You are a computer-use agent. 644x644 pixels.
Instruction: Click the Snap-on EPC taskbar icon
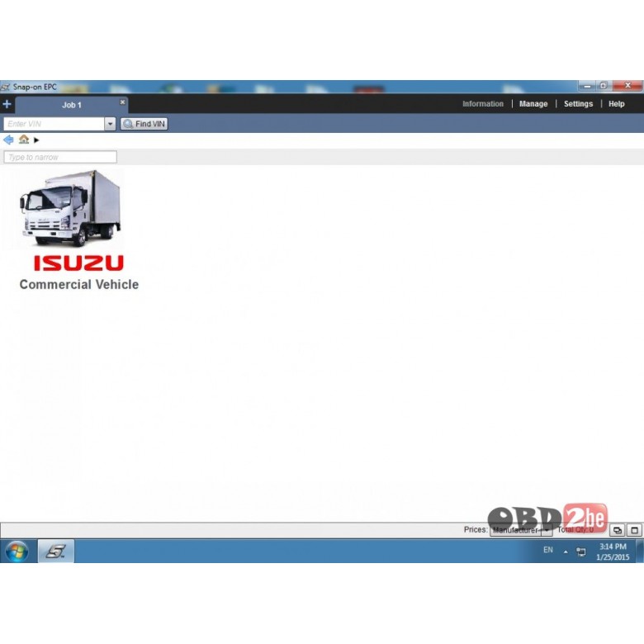click(56, 552)
